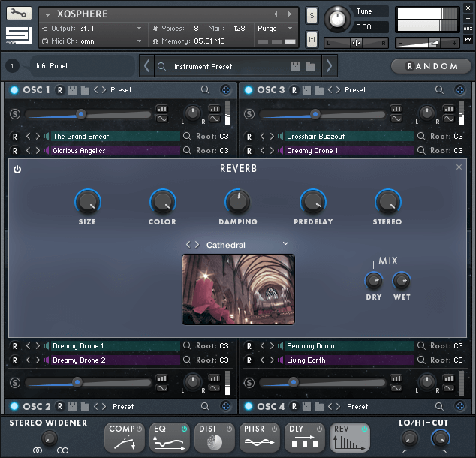Search samples for Dreamy Drone 2
Viewport: 476px width, 458px height.
[187, 360]
